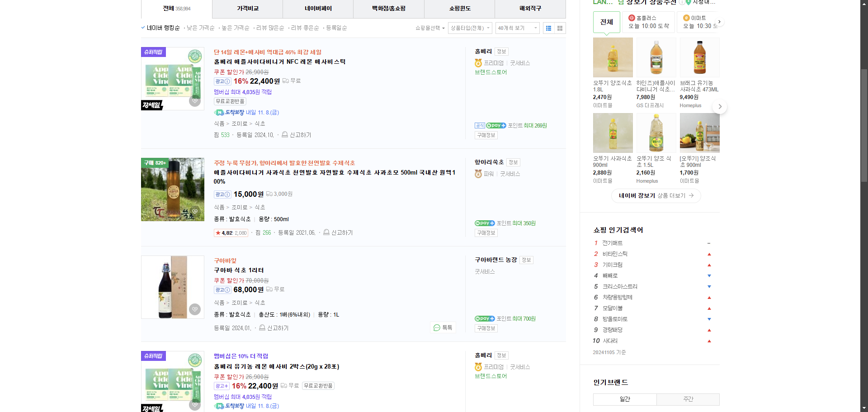Open the 가격비교 tab
This screenshot has height=412, width=868.
click(248, 9)
